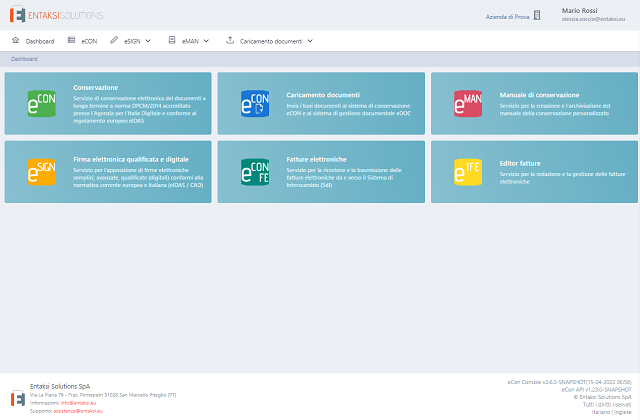Expand the Caricamento documenti dropdown chevron
The image size is (640, 420).
(310, 41)
